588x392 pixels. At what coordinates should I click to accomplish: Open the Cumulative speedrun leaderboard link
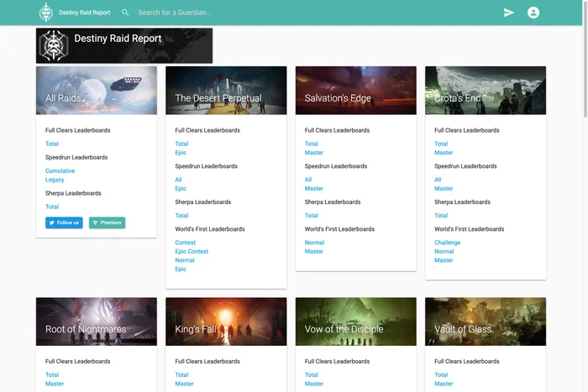coord(60,171)
